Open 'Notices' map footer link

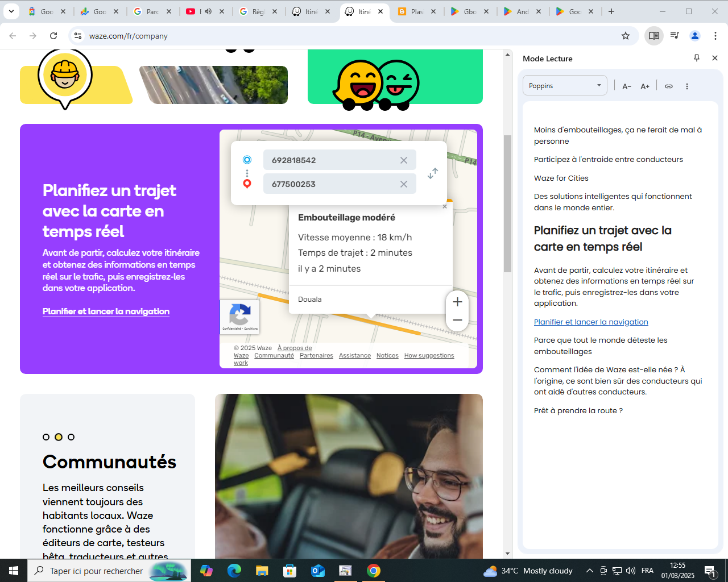click(x=387, y=355)
